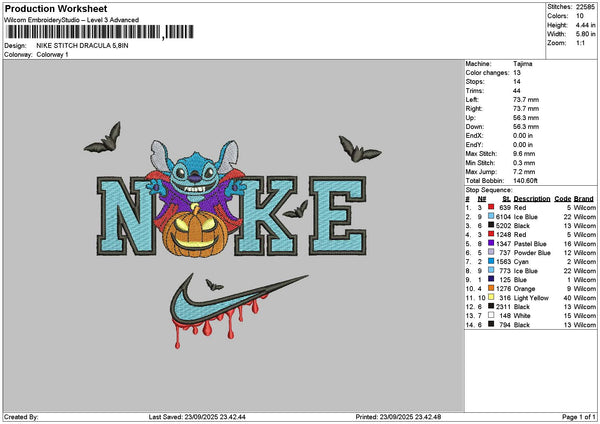Click the embroidered letter N
600x424 pixels.
126,216
